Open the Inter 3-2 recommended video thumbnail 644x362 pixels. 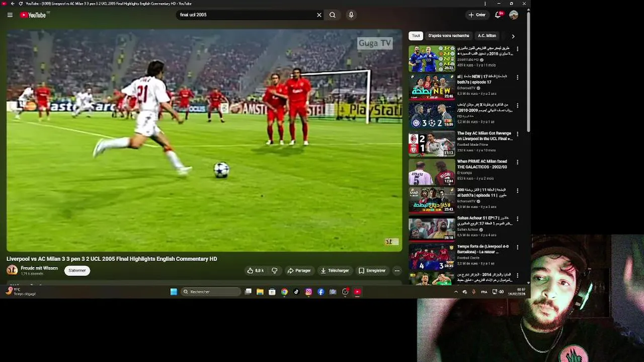[432, 115]
